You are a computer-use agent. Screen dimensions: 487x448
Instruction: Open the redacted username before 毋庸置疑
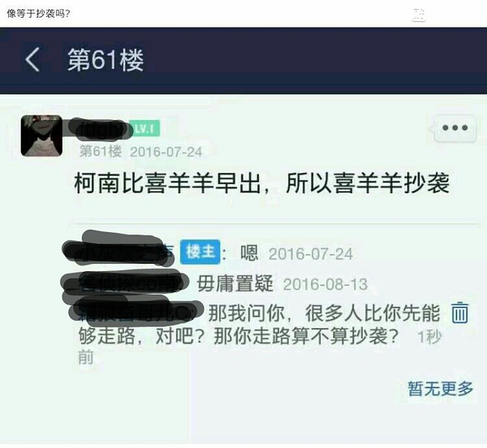coord(126,283)
